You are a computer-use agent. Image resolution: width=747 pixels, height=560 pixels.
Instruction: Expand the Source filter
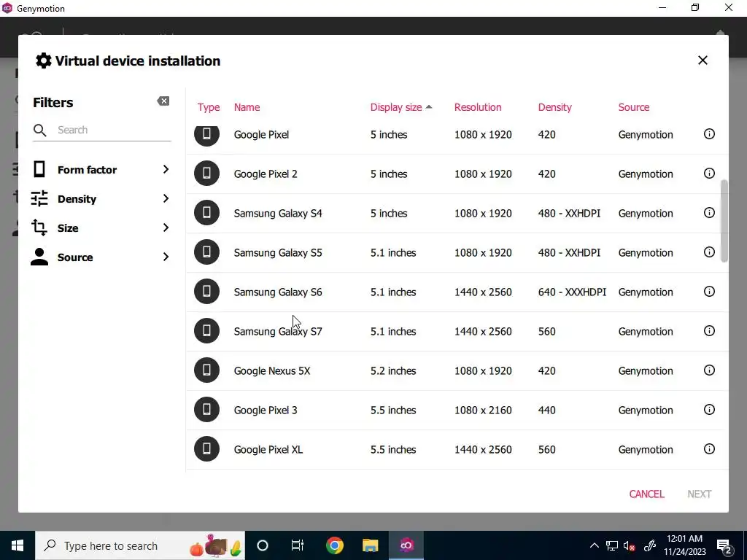[x=166, y=257]
